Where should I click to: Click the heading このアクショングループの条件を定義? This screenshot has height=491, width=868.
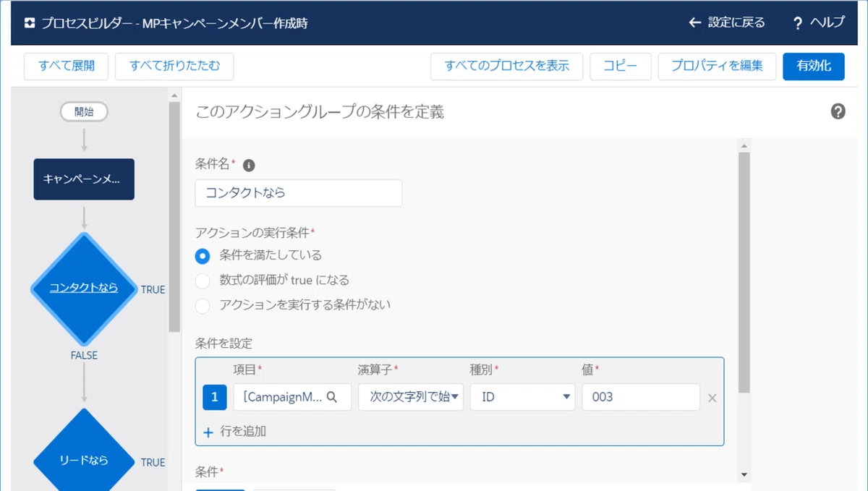click(x=320, y=112)
